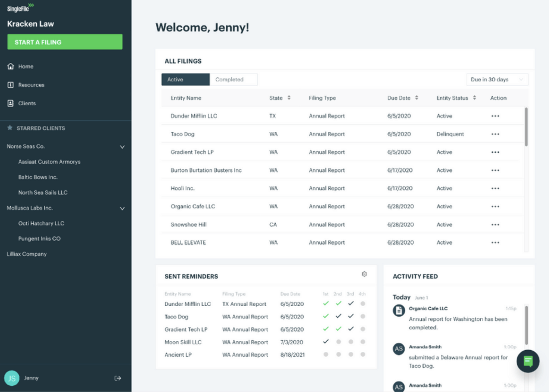Switch to the Completed filings tab
The image size is (549, 392).
coord(233,80)
